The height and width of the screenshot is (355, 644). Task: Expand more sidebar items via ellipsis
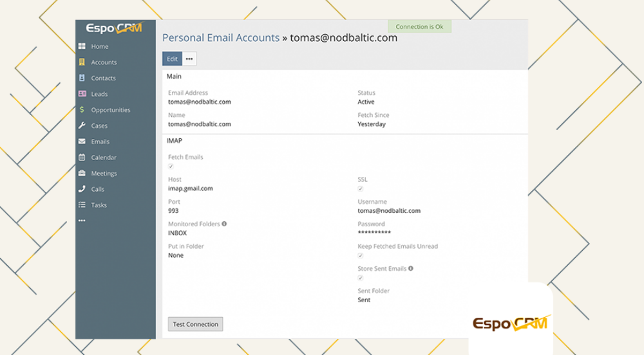tap(82, 221)
